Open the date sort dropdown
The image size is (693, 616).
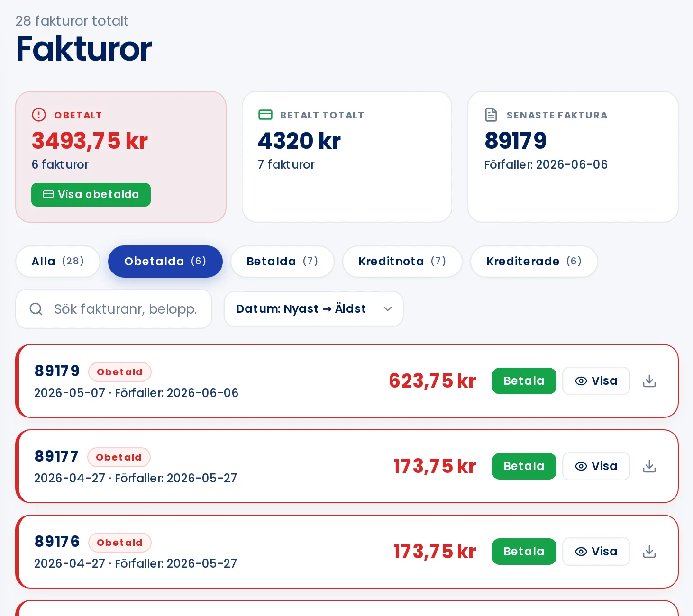pyautogui.click(x=314, y=309)
